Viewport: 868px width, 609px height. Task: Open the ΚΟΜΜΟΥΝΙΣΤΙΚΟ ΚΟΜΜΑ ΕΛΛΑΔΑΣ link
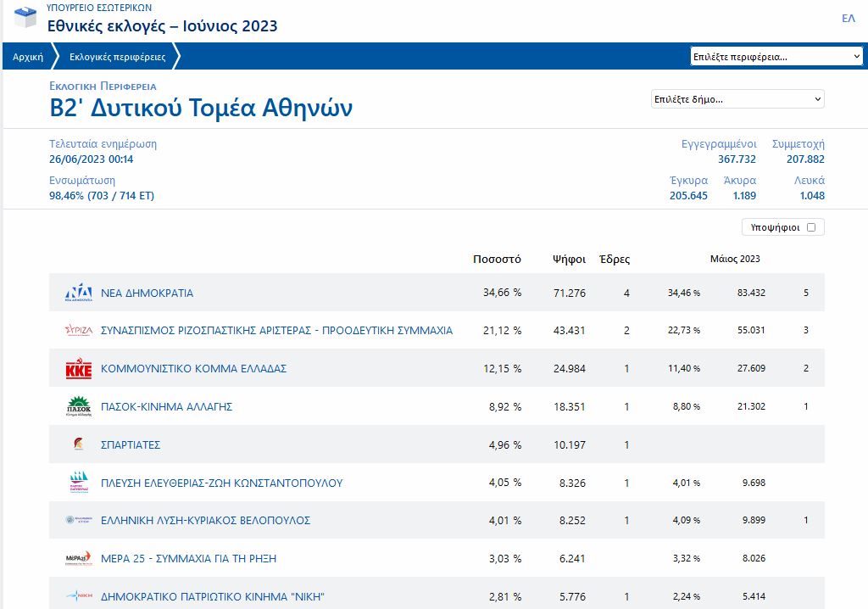[193, 369]
